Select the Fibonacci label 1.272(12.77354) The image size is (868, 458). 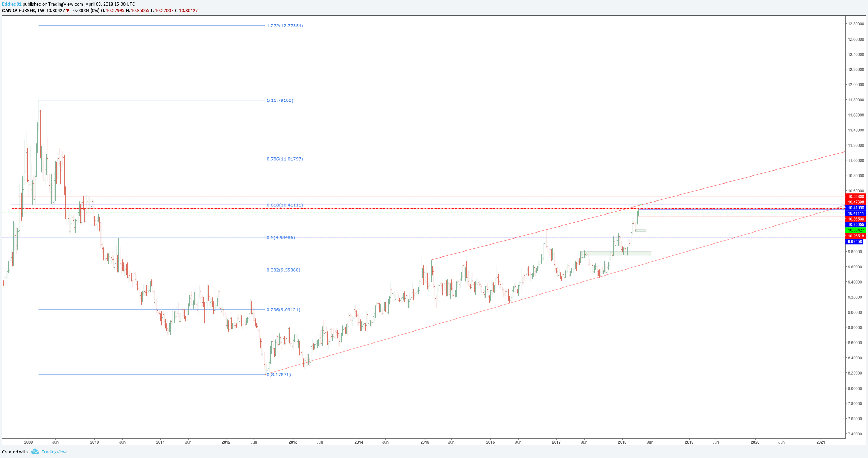click(x=285, y=26)
